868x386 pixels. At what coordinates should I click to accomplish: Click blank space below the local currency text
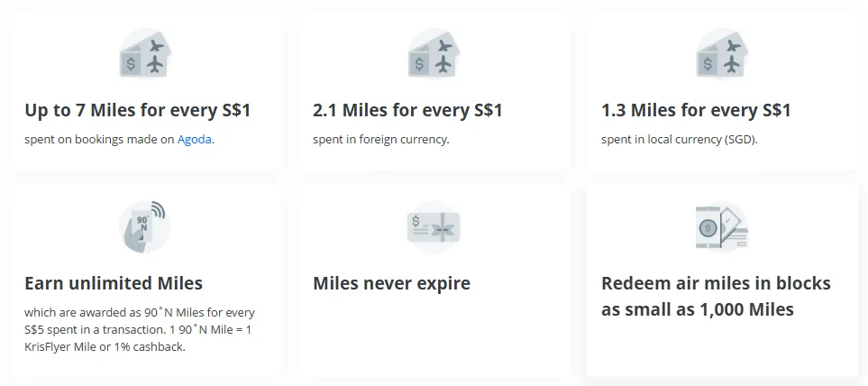(722, 158)
